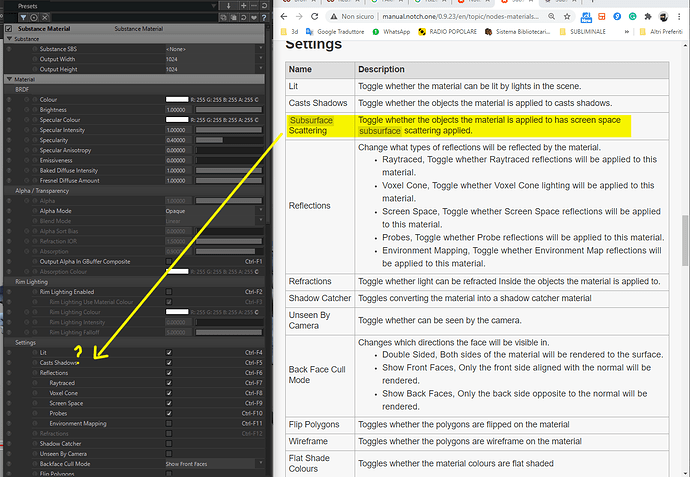Click the Rim Lighting Colour swatch
Screen dimensions: 690x477
click(x=177, y=312)
